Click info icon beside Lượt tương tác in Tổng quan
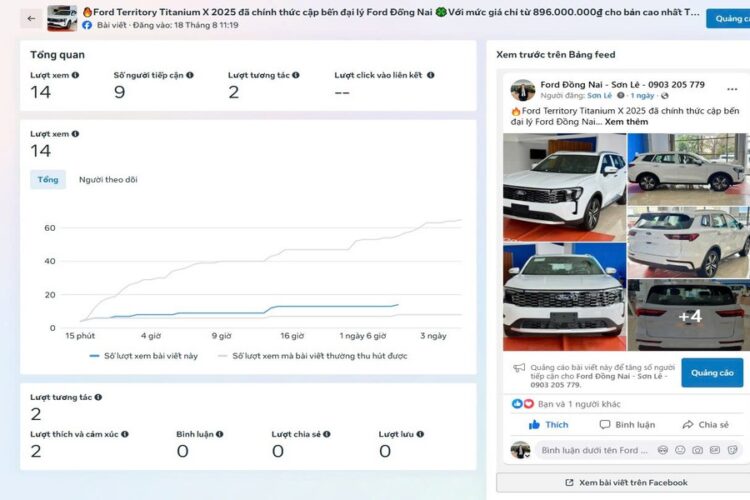The width and height of the screenshot is (750, 500). pyautogui.click(x=296, y=75)
